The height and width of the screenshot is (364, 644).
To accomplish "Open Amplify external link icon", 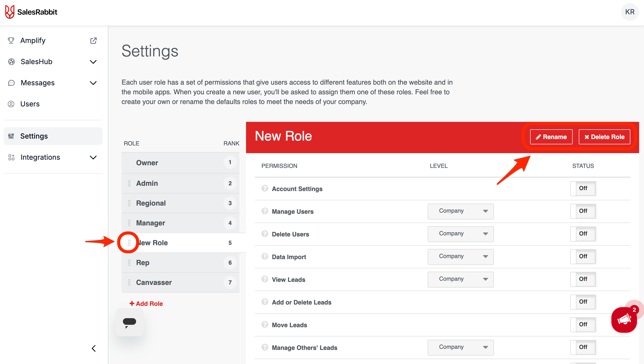I will point(93,41).
